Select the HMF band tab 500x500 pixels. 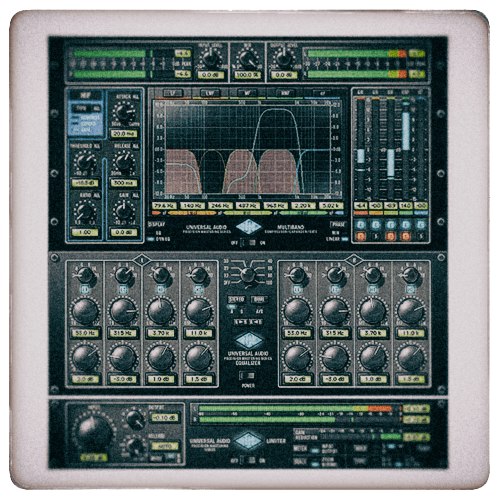click(x=285, y=93)
